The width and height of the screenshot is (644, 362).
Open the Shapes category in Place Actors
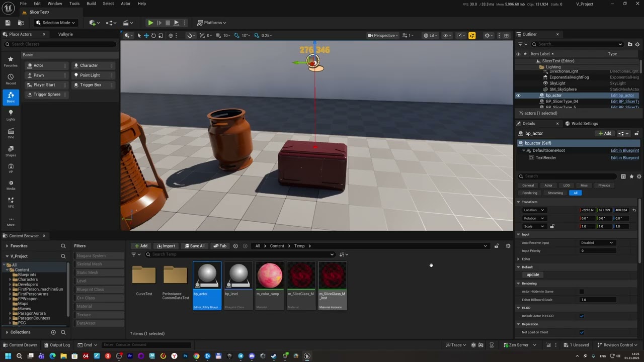[11, 151]
